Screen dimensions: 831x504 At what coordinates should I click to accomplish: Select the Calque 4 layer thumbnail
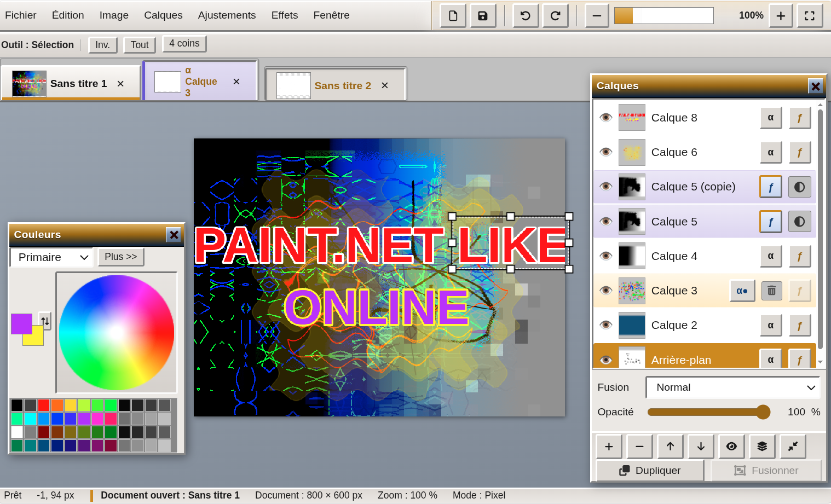632,256
